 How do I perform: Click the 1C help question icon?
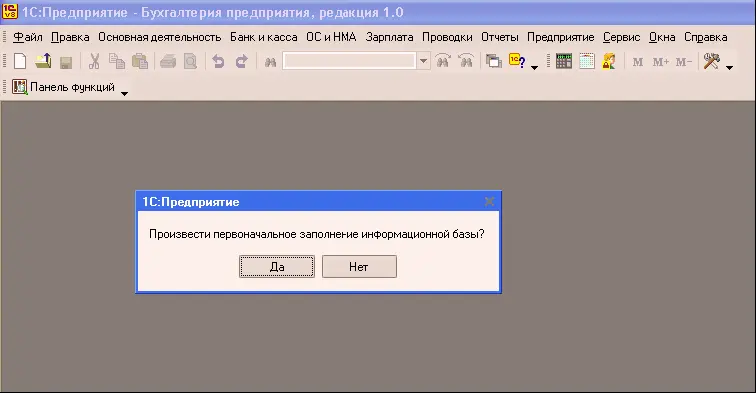click(x=517, y=61)
